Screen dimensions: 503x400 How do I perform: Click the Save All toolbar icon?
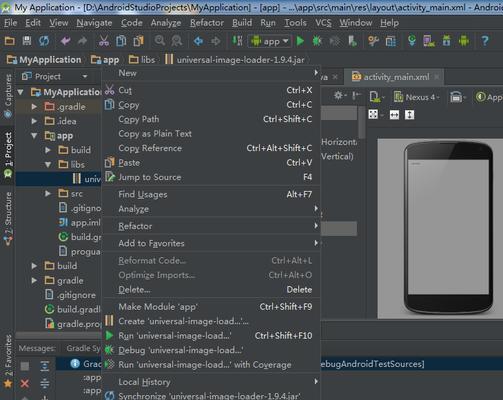coord(27,41)
